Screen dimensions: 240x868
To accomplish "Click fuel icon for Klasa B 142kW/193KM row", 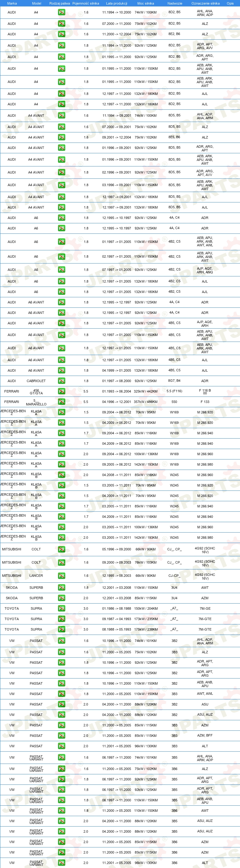I will [62, 538].
